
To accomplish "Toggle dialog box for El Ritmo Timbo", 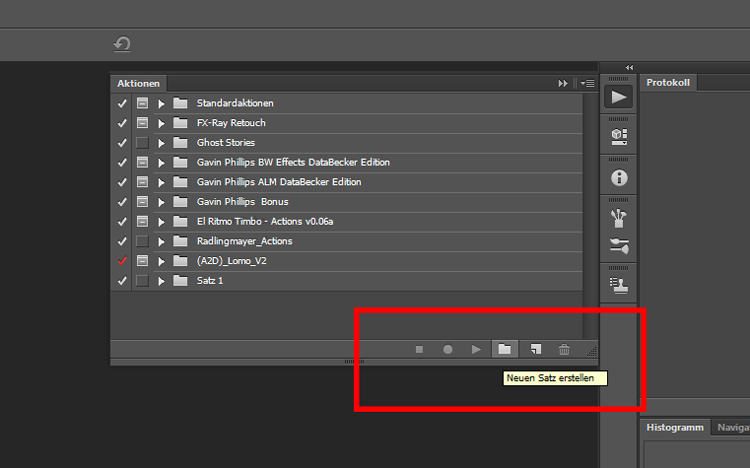I will click(142, 222).
